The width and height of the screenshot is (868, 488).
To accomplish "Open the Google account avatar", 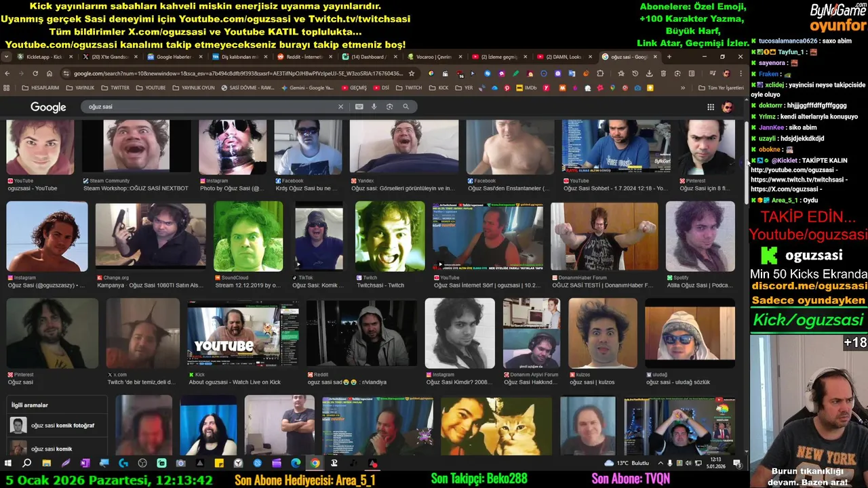I will [728, 107].
